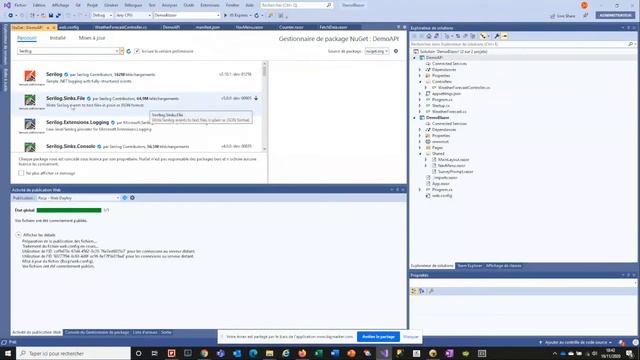Click the NuGet package search box
Viewport: 640px width, 360px height.
[68, 51]
